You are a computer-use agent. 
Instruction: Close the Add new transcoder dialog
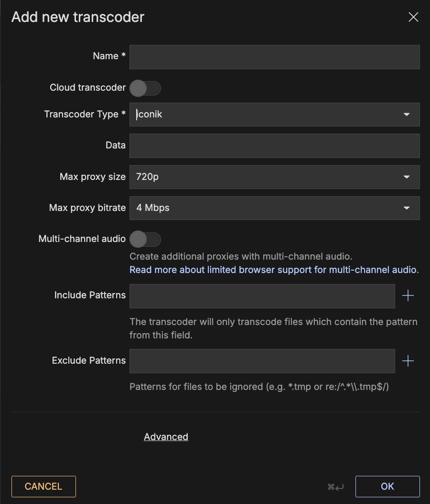(413, 17)
